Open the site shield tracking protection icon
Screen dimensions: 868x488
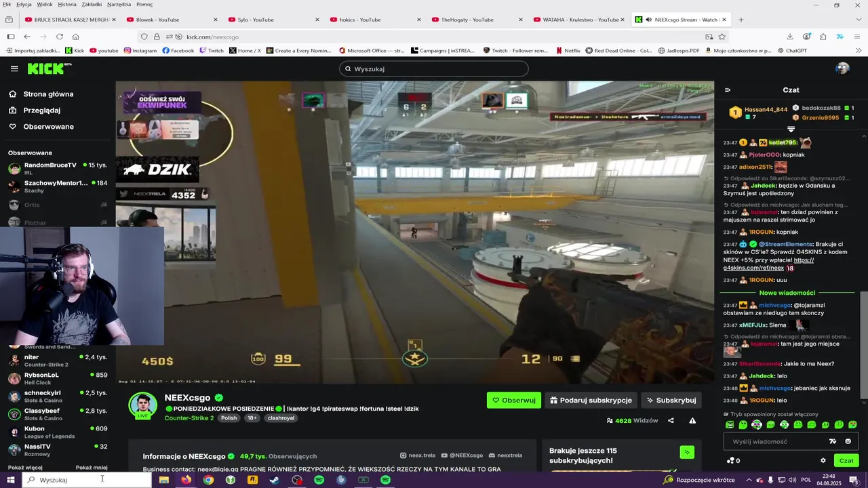coord(144,37)
